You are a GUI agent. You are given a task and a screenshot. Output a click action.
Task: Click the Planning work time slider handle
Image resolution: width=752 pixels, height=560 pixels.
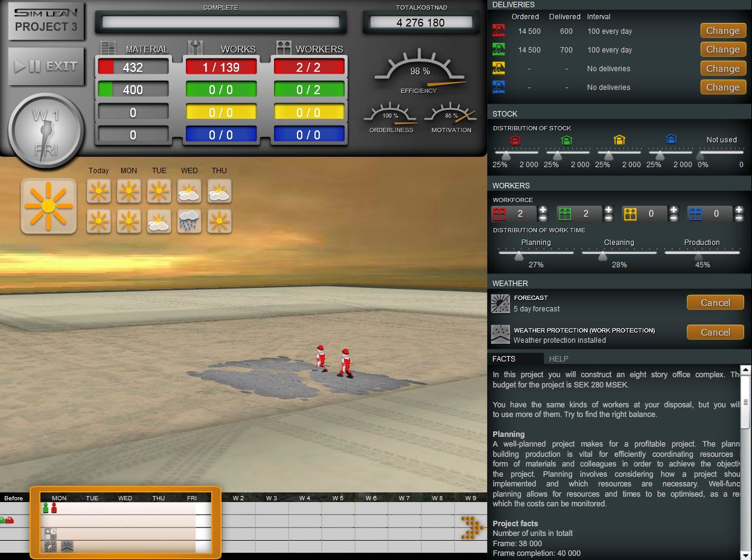pos(518,255)
